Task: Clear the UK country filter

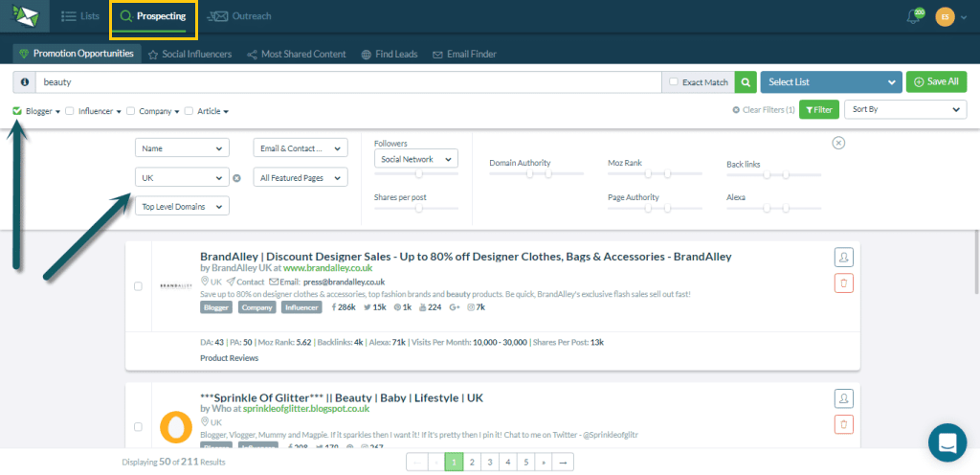Action: click(x=237, y=178)
